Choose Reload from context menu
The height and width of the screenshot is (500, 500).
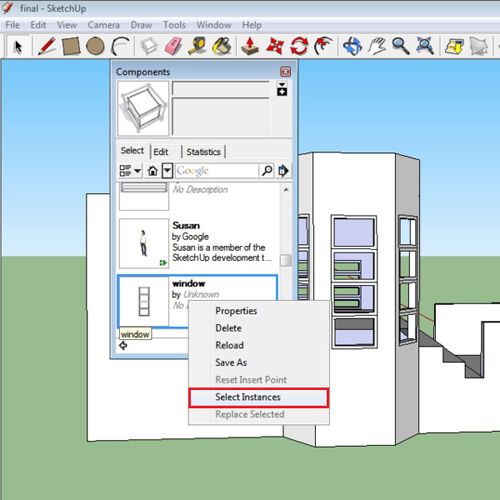259,345
